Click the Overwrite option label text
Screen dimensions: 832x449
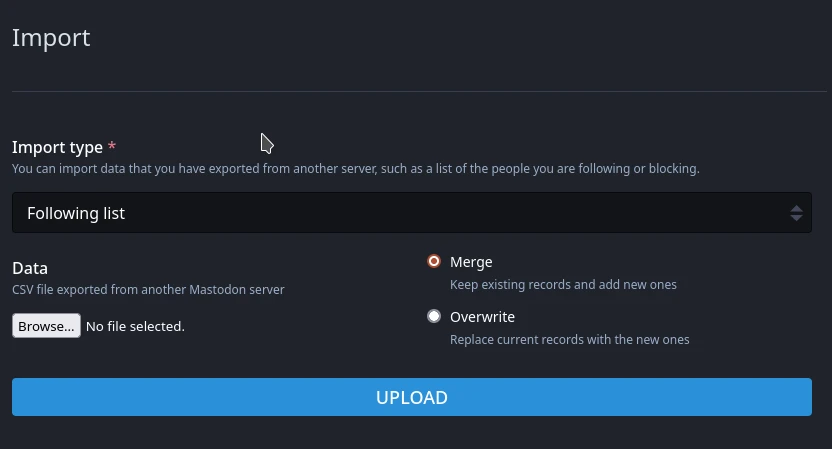pyautogui.click(x=482, y=317)
